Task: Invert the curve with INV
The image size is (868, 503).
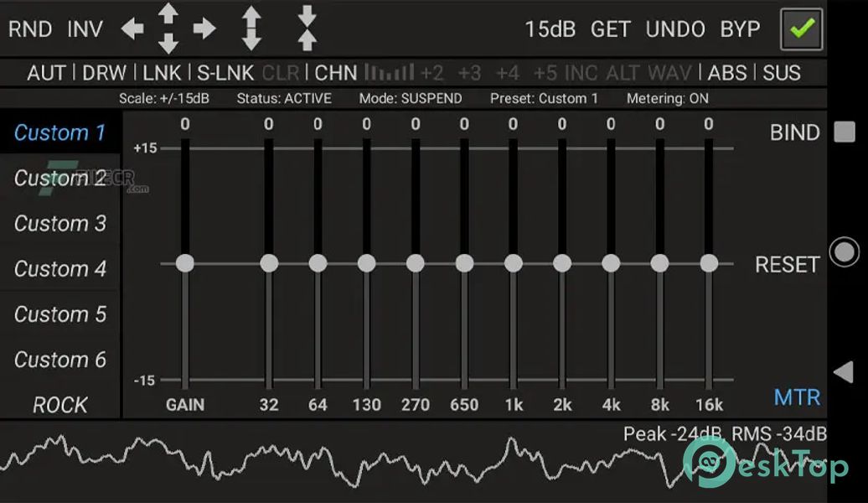Action: point(85,29)
